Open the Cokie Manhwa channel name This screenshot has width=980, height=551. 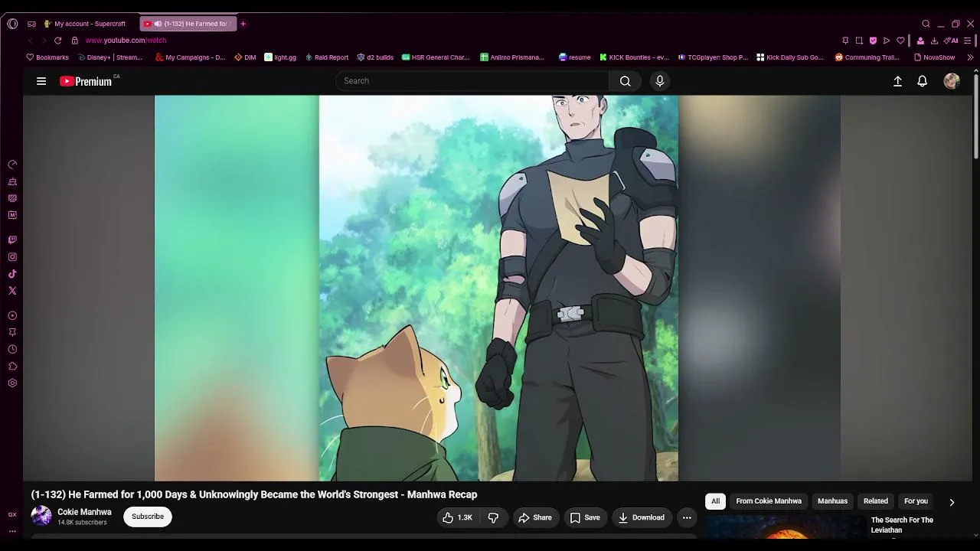click(x=84, y=512)
